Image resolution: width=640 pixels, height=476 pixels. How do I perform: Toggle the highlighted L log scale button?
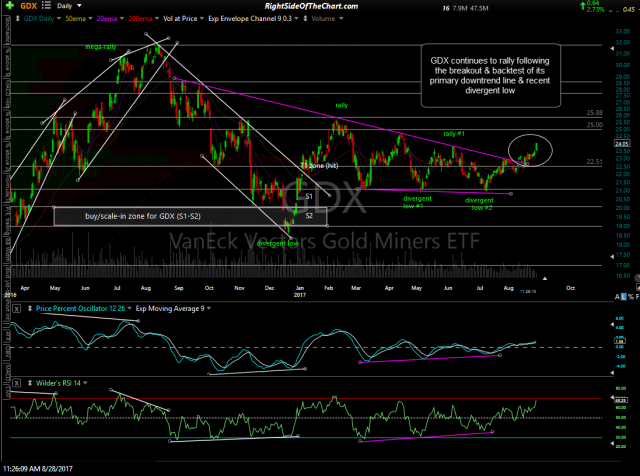(x=624, y=297)
